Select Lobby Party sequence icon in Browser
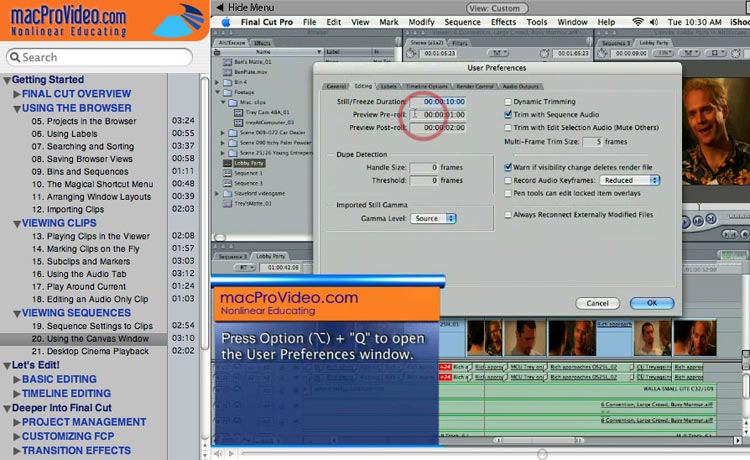This screenshot has height=460, width=750. point(227,163)
